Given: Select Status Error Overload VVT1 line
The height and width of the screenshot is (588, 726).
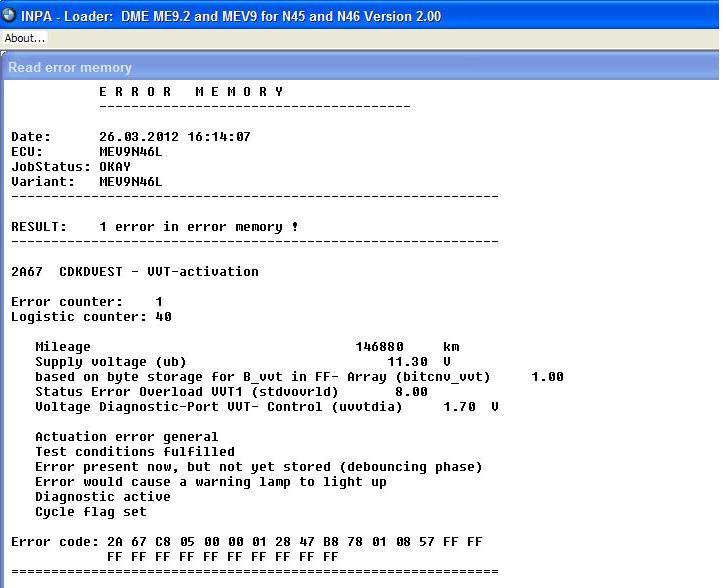Looking at the screenshot, I should 186,392.
